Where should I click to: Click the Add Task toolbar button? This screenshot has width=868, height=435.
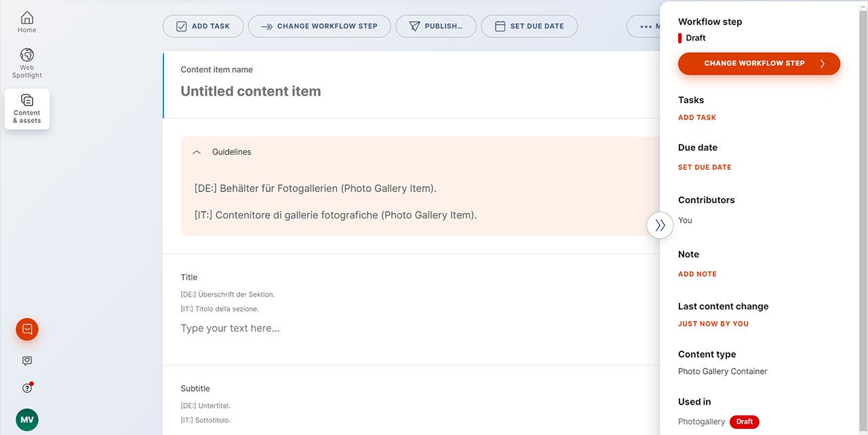pyautogui.click(x=203, y=26)
